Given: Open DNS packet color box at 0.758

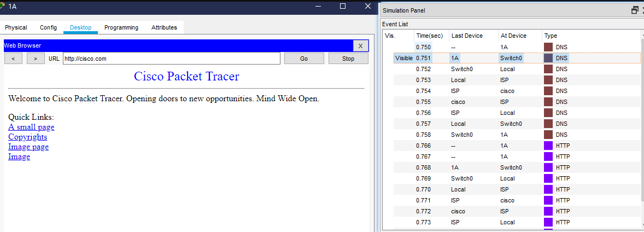Looking at the screenshot, I should click(548, 135).
